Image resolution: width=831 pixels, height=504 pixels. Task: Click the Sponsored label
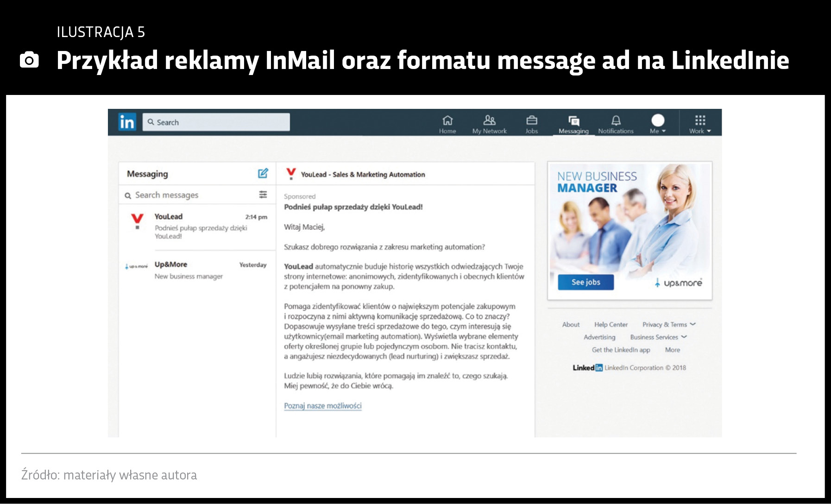tap(300, 196)
